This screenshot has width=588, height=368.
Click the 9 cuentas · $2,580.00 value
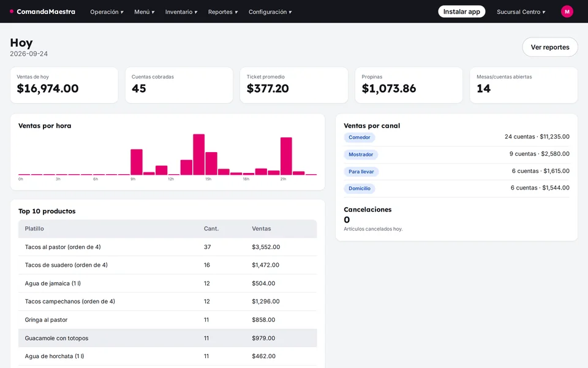coord(539,154)
